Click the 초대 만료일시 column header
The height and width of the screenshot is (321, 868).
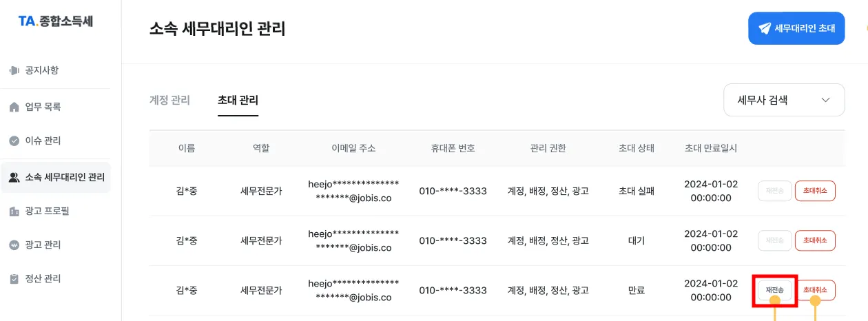(711, 148)
